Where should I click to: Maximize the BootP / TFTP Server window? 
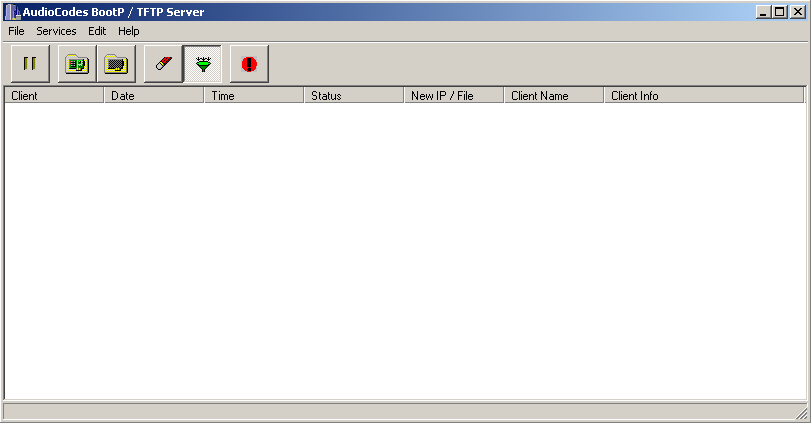click(779, 12)
